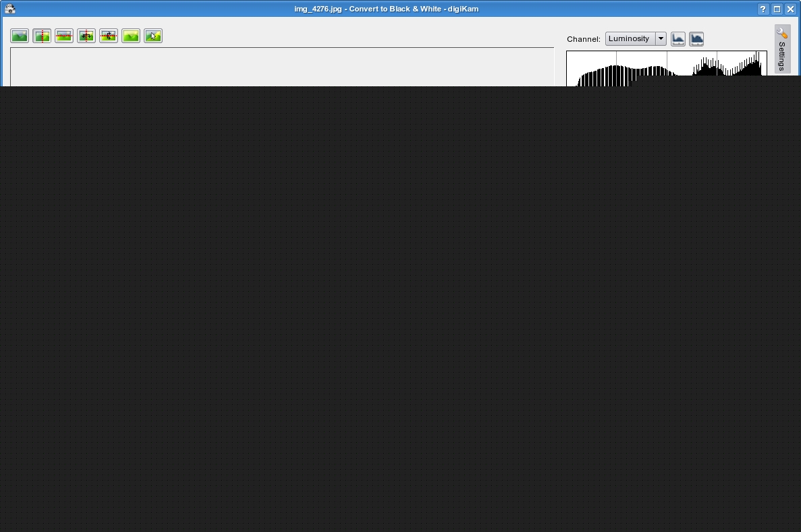Screen dimensions: 801x532
Task: Show the target image preview mode
Action: pos(131,36)
